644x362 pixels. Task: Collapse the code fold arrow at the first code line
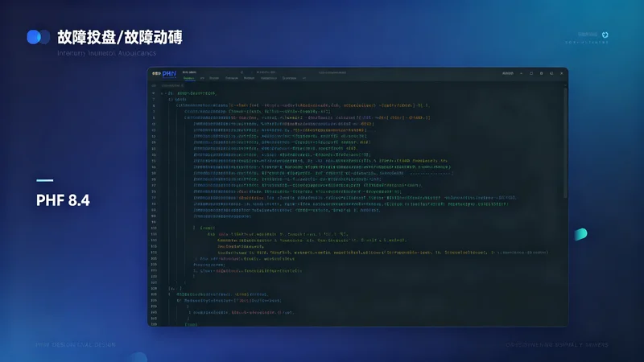(154, 93)
